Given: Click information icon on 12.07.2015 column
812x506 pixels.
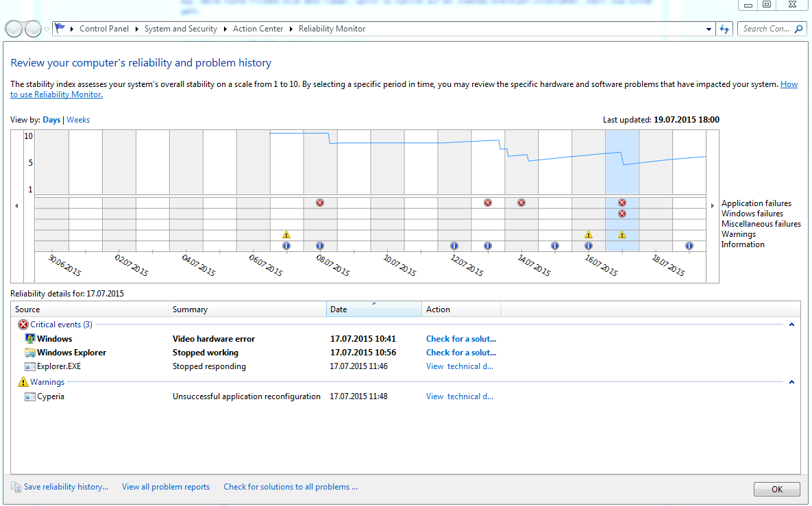Looking at the screenshot, I should (x=454, y=246).
